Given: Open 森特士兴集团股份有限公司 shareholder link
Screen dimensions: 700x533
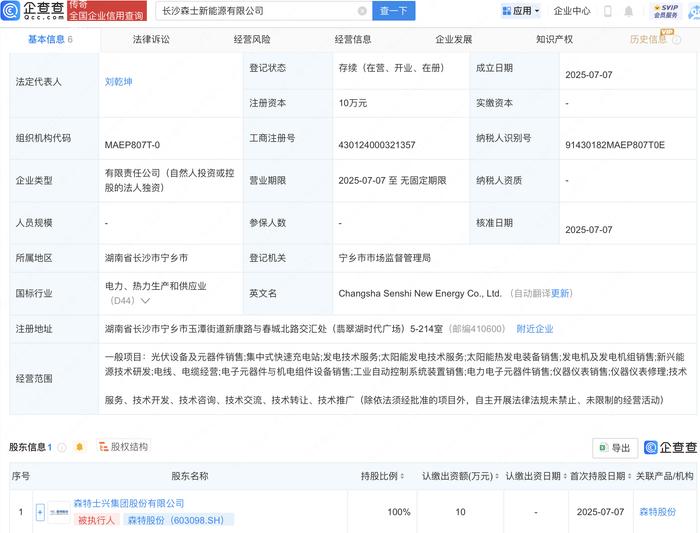Looking at the screenshot, I should pyautogui.click(x=129, y=504).
